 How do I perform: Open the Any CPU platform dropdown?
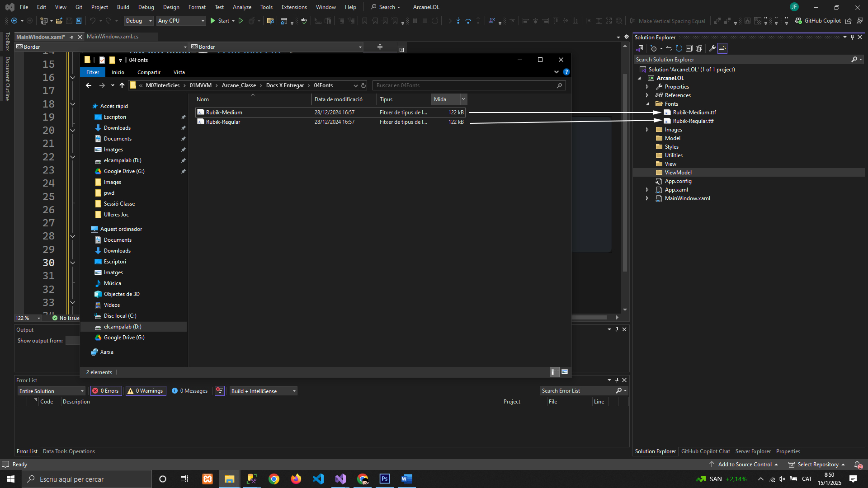tap(181, 21)
